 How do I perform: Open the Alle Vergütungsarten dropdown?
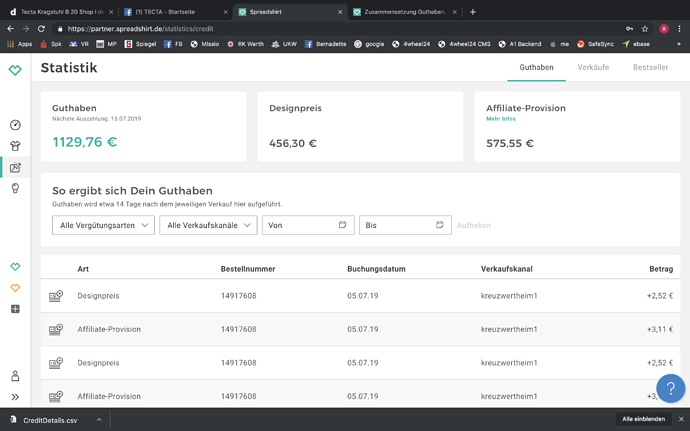[103, 226]
